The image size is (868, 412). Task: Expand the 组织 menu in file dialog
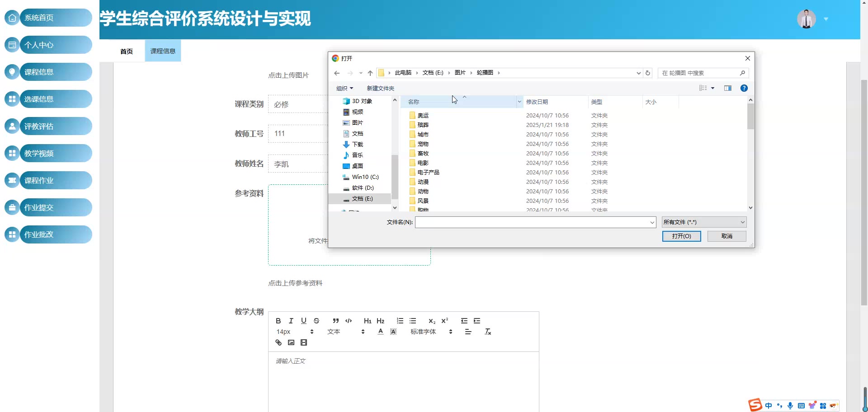tap(344, 88)
